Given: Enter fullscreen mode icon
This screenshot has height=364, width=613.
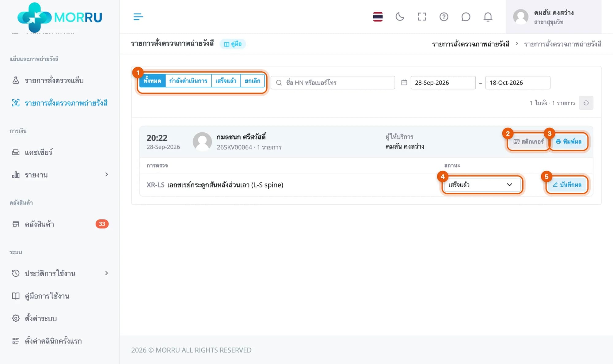Looking at the screenshot, I should point(422,17).
